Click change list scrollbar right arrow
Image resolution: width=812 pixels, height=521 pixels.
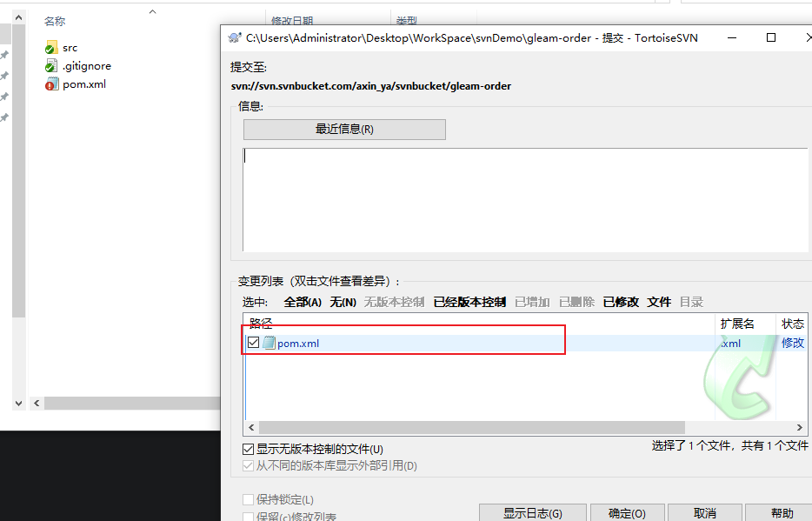pos(800,427)
